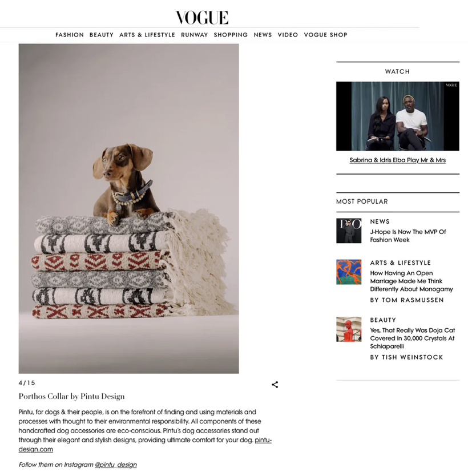Click the Vogue logo at top

click(x=202, y=18)
